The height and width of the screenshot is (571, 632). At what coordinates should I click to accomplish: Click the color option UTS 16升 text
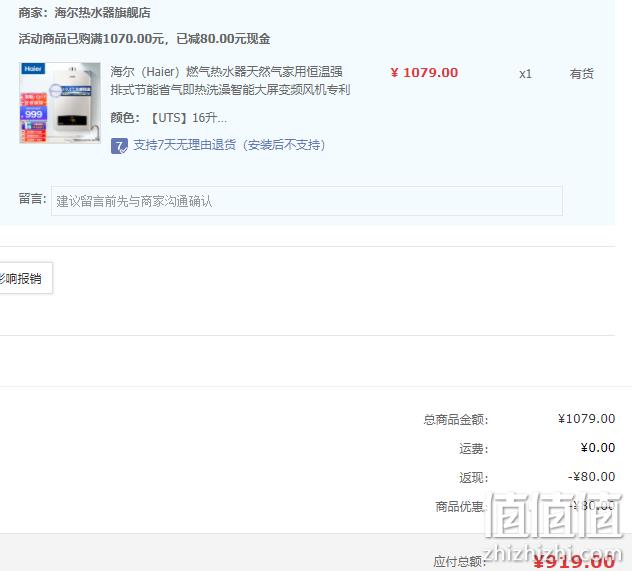[x=188, y=118]
